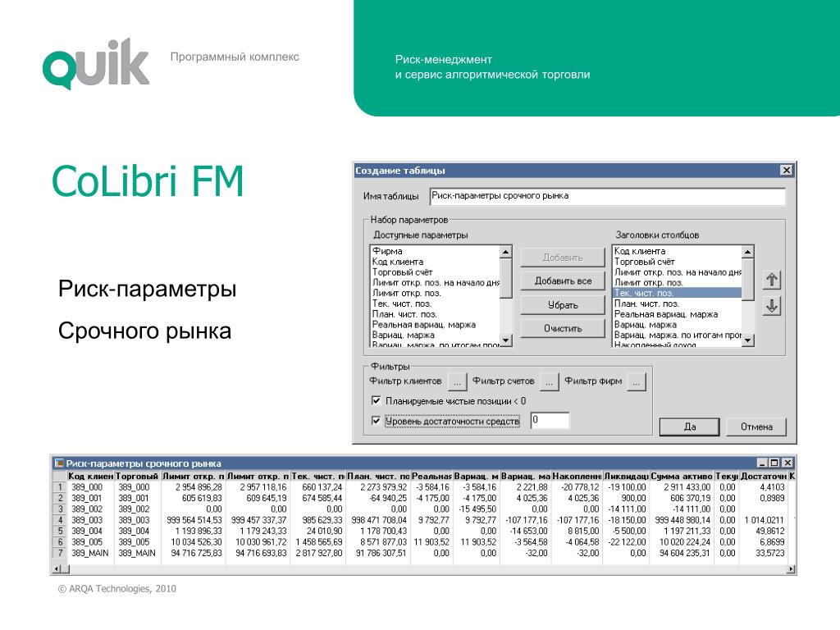The height and width of the screenshot is (630, 840).
Task: Click left arrow of table horizontal scrollbar
Action: 57,569
